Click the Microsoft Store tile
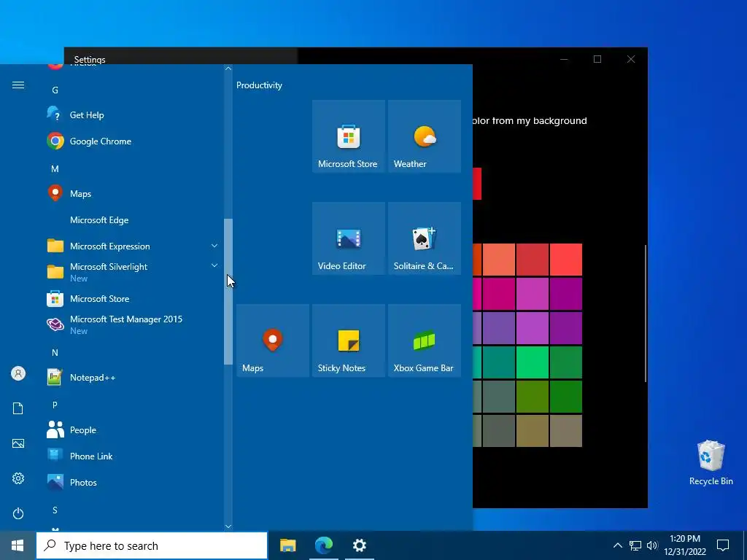 [348, 136]
